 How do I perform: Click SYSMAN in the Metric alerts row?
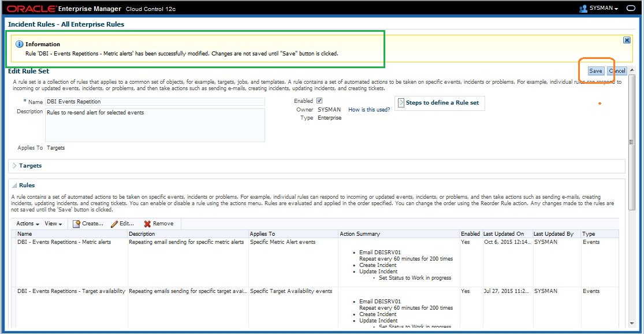pos(545,242)
